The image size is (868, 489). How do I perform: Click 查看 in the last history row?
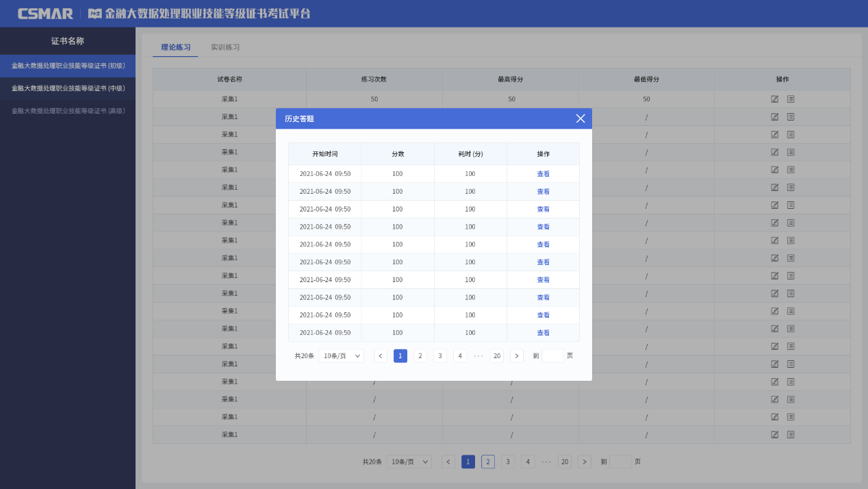coord(543,333)
